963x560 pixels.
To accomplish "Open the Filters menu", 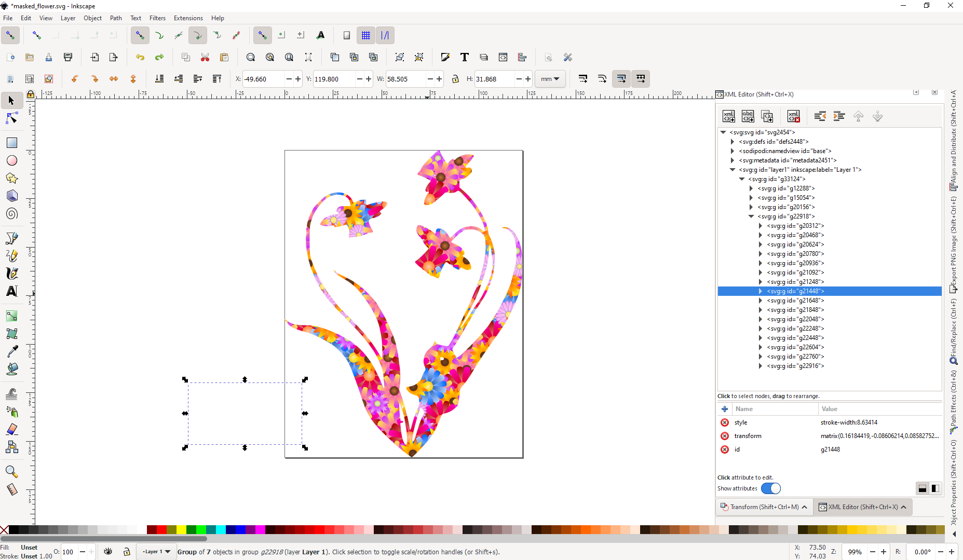I will point(157,18).
